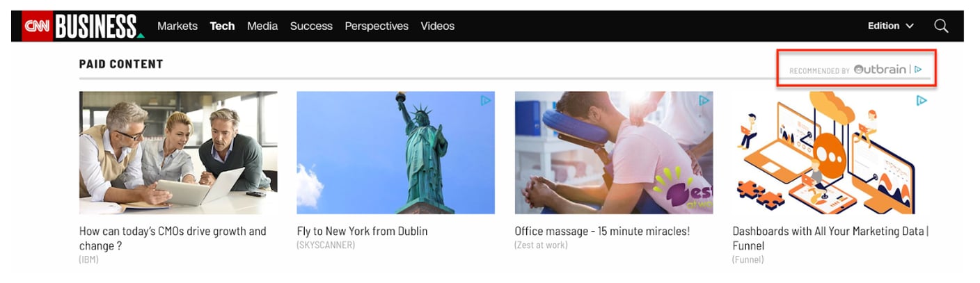Click AdChoices icon on Funnel dashboards ad
This screenshot has width=980, height=283.
pos(922,101)
